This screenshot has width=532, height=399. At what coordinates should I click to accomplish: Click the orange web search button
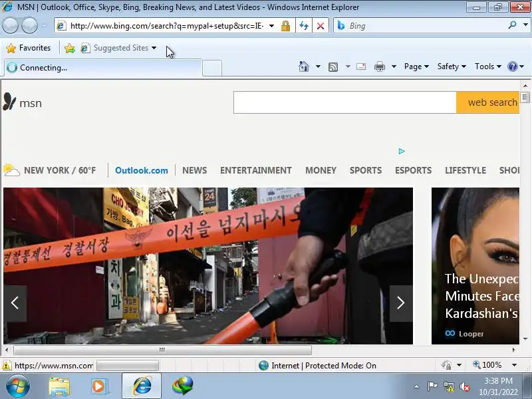point(488,102)
